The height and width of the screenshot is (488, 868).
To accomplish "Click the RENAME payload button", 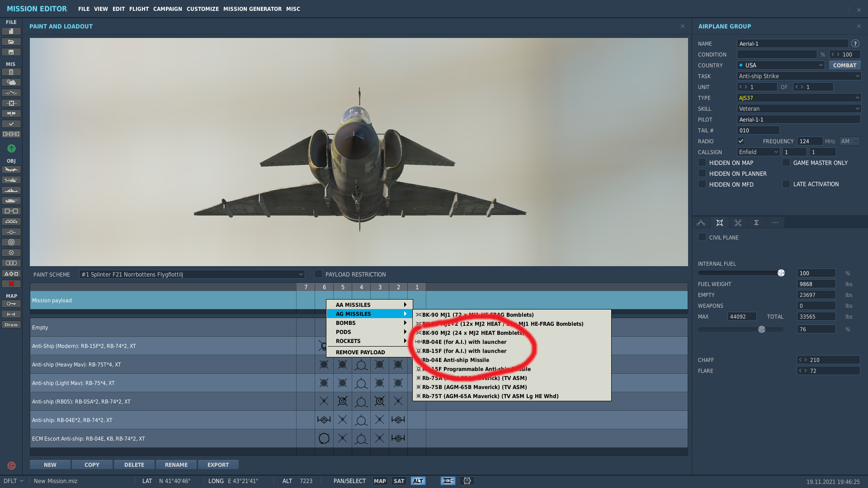I will tap(176, 465).
